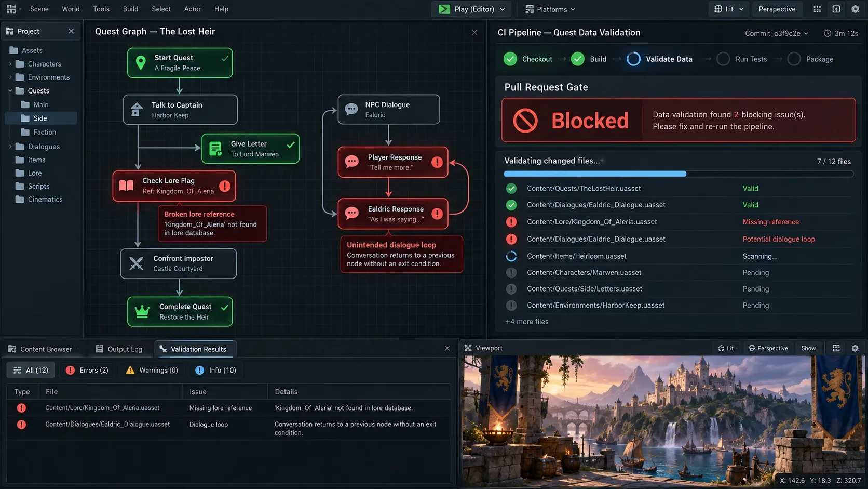Click the error badge on Check Lore Flag node
This screenshot has height=489, width=868.
coord(225,186)
